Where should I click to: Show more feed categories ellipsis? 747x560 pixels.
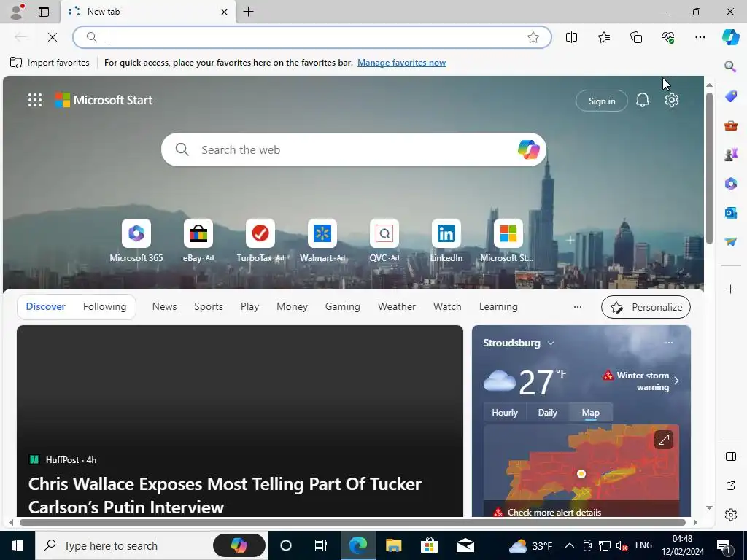point(578,307)
